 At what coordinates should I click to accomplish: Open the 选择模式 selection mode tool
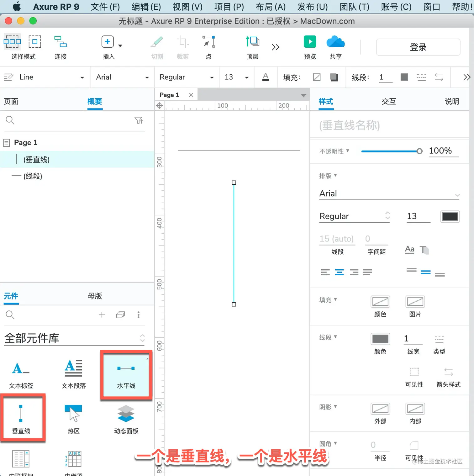tap(12, 41)
